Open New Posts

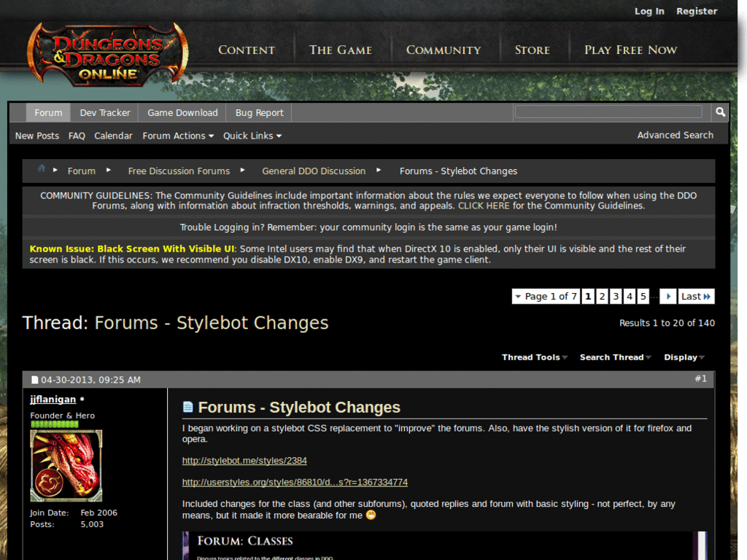[37, 136]
